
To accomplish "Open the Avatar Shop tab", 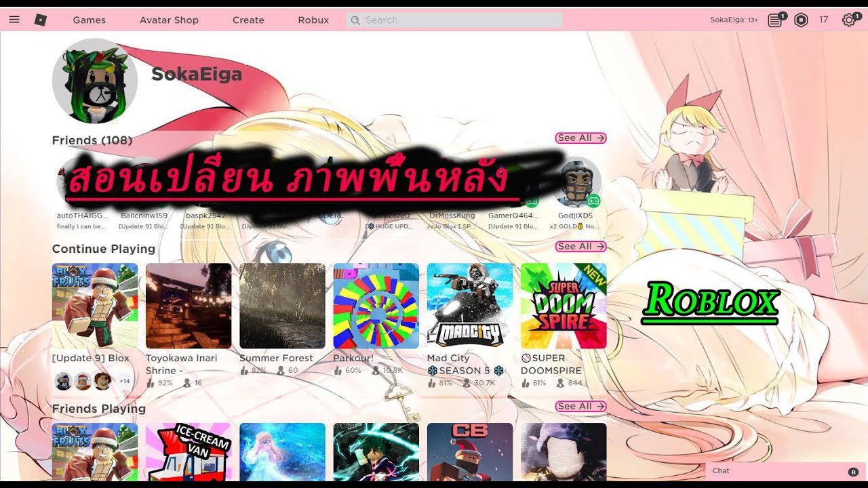I will 169,20.
